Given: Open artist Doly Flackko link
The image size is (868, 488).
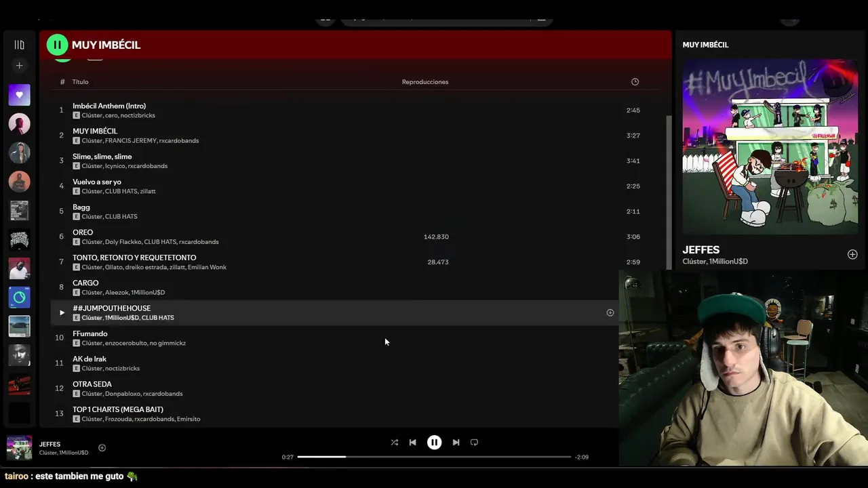Looking at the screenshot, I should click(x=123, y=242).
